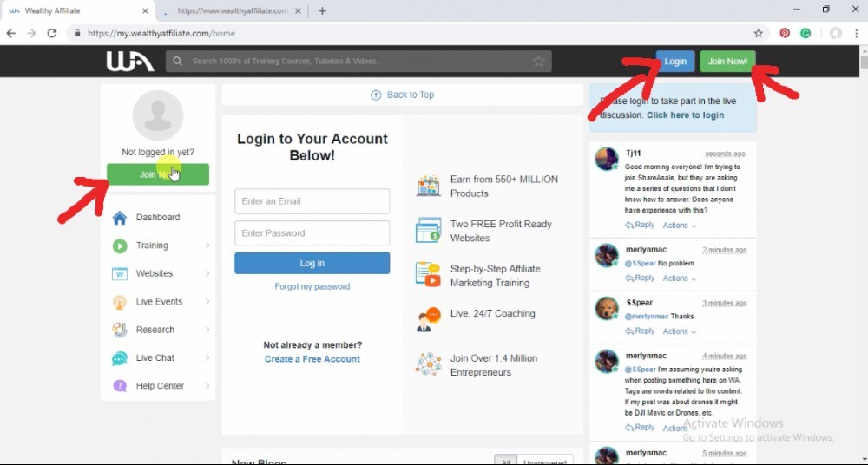
Task: Click Create a Free Account link
Action: click(312, 359)
